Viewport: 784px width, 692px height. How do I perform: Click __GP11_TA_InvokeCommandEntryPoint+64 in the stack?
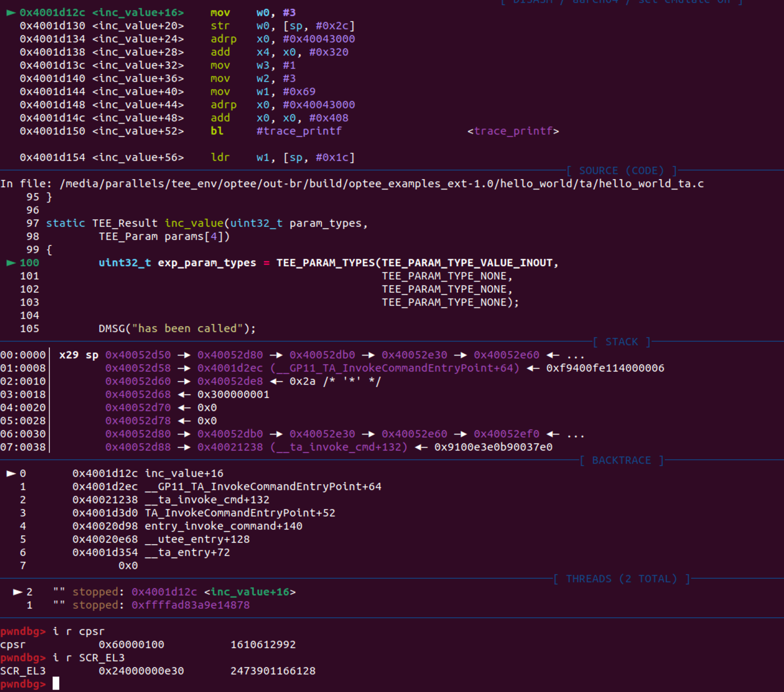[x=395, y=368]
